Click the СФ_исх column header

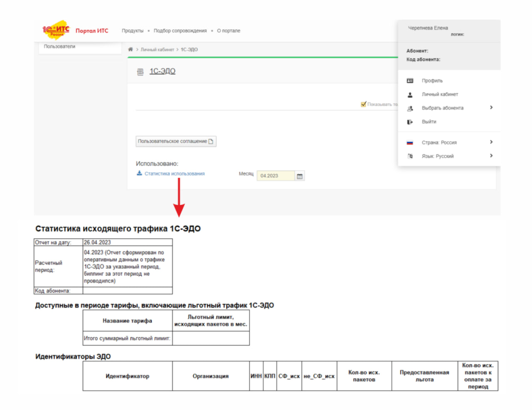pos(289,376)
